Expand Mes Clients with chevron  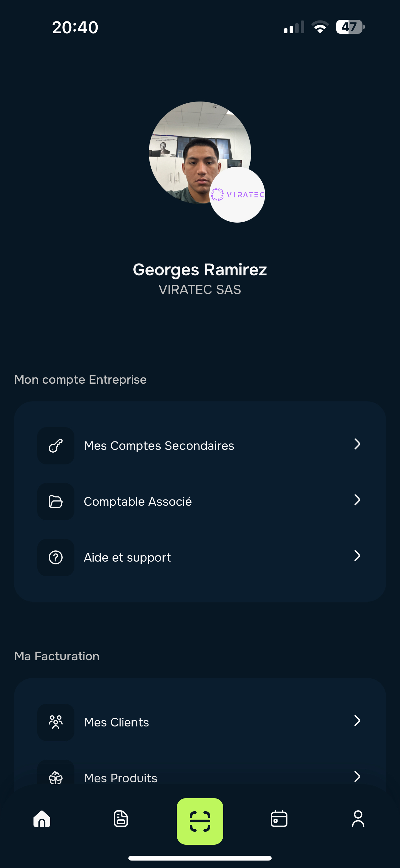[x=357, y=721]
